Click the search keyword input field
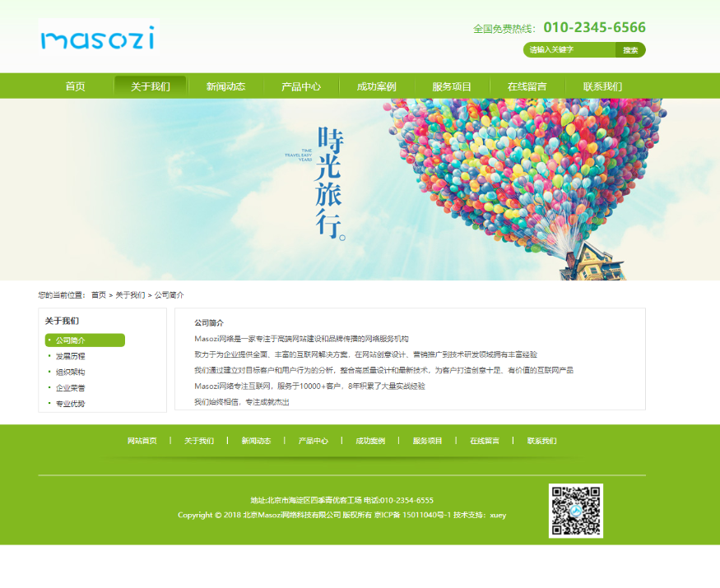720x588 pixels. point(569,50)
